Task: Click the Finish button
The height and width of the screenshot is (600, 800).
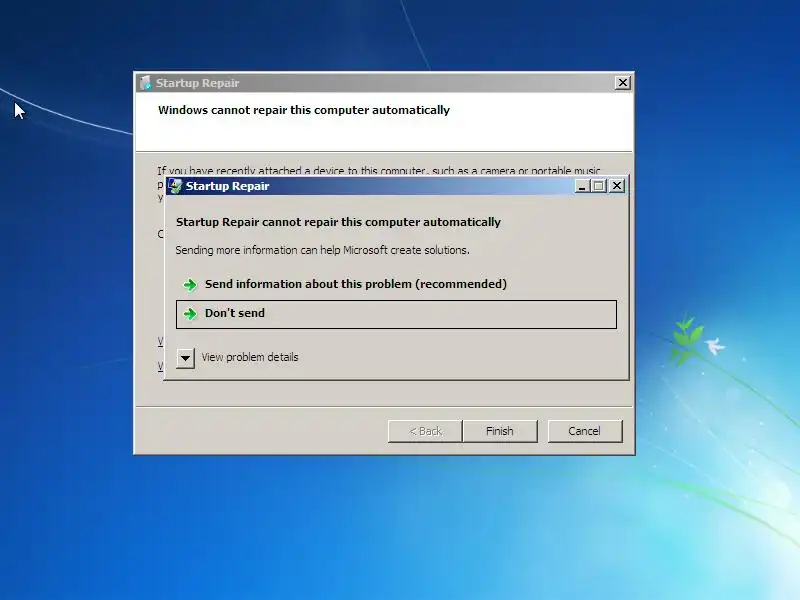Action: (499, 431)
